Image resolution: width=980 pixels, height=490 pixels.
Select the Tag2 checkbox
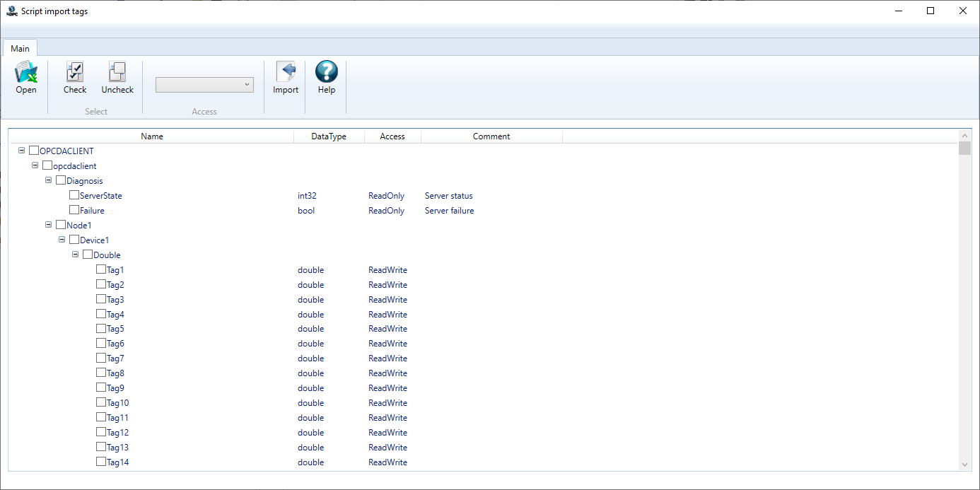(x=101, y=284)
